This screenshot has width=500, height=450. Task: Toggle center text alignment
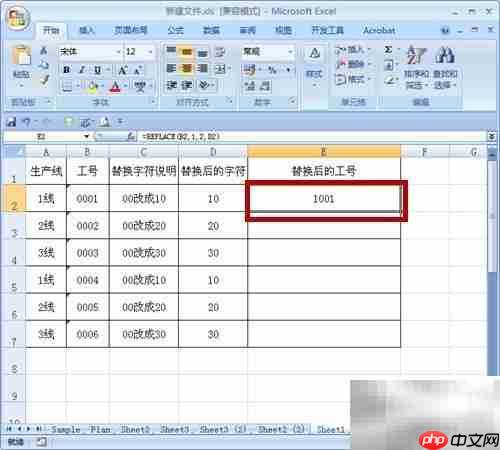tap(187, 69)
